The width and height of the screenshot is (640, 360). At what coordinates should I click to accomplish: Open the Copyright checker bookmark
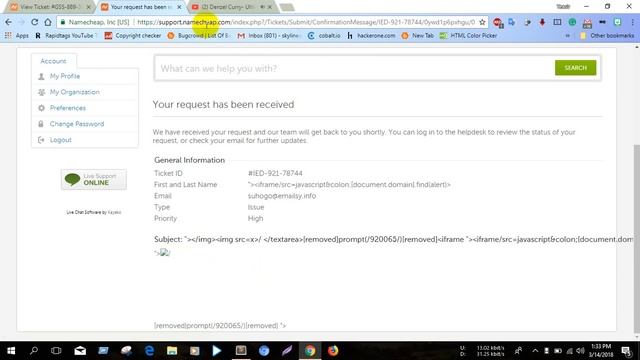point(133,36)
